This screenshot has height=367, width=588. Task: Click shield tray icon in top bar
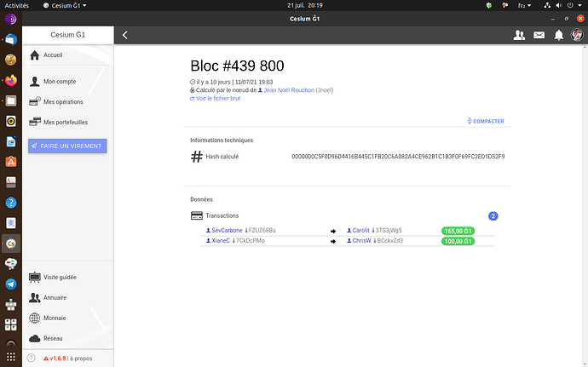point(488,5)
